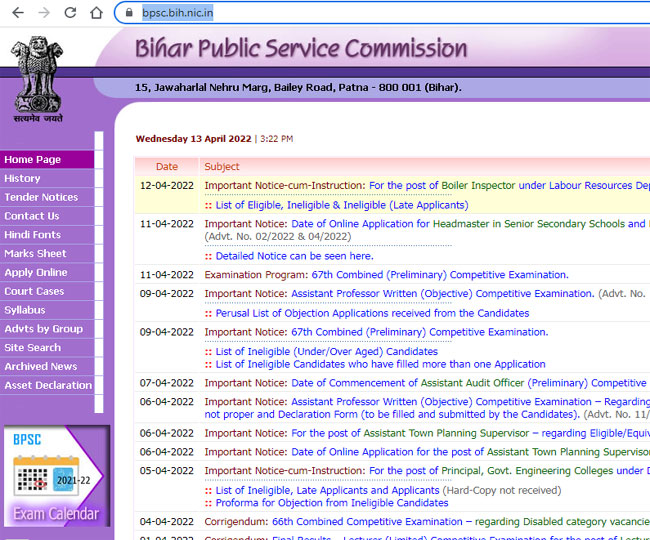Click the browser home icon
The image size is (650, 540).
96,13
